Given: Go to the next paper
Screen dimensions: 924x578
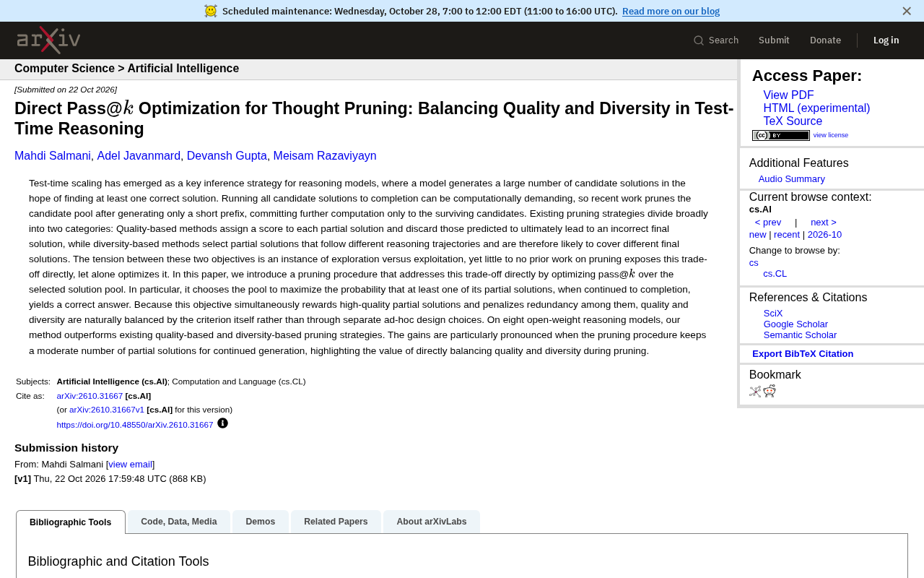Looking at the screenshot, I should (824, 223).
